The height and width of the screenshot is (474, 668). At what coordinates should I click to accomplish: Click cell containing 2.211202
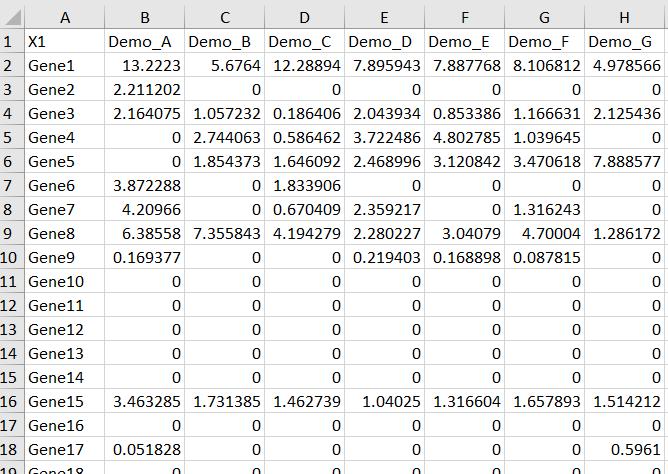[145, 90]
